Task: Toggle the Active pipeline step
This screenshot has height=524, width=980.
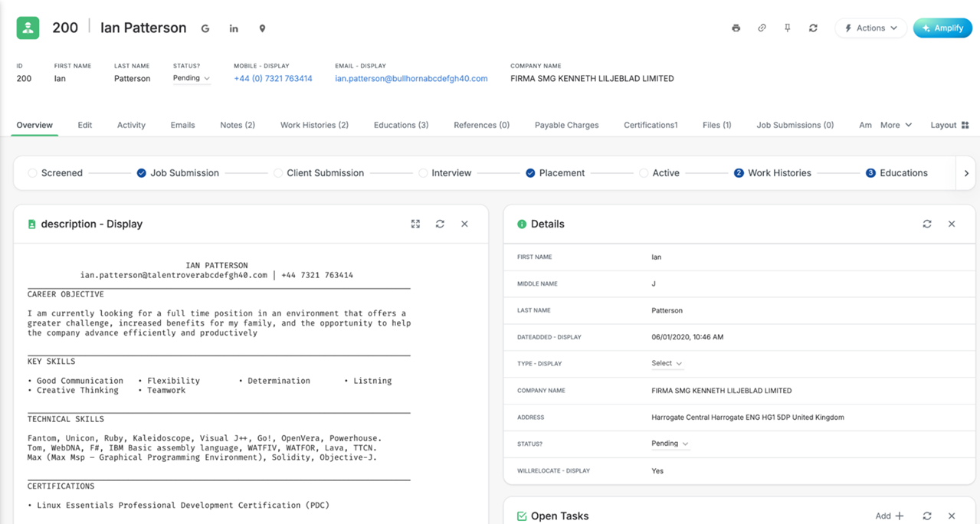Action: [643, 173]
